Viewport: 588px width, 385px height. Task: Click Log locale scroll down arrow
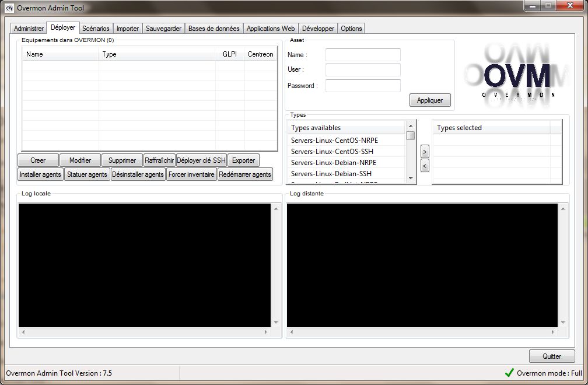coord(276,323)
